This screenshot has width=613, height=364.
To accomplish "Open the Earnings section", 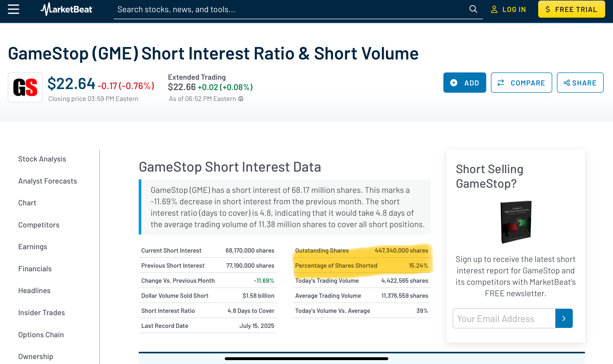I will point(33,247).
